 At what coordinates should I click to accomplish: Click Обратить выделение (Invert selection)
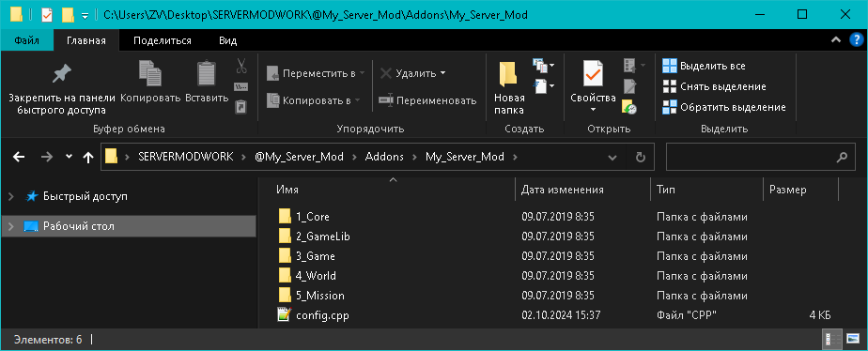(x=724, y=107)
